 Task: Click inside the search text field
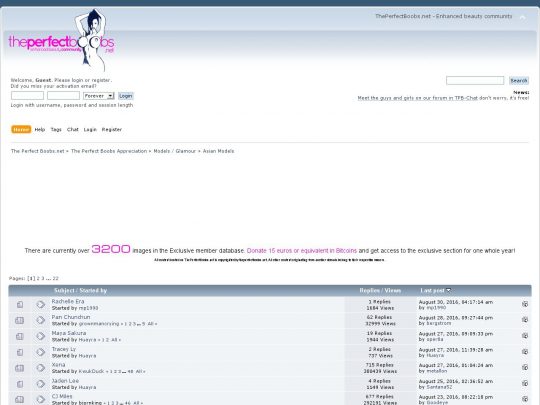click(475, 81)
